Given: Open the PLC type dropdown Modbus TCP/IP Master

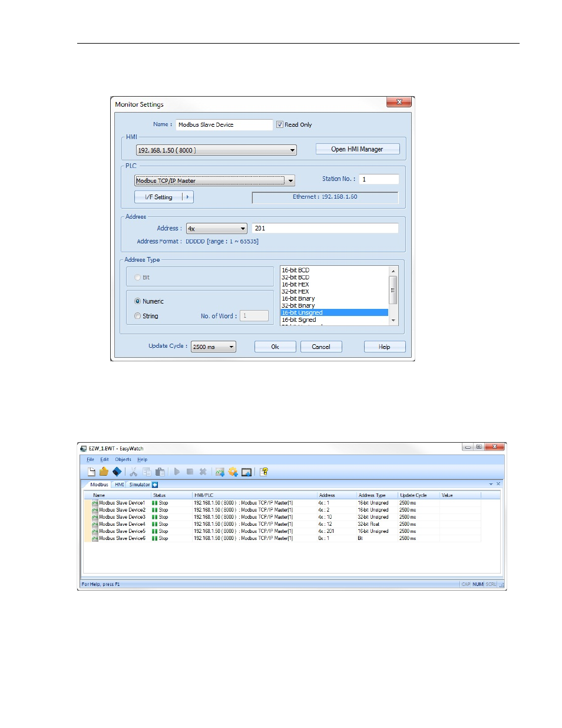Looking at the screenshot, I should click(x=214, y=180).
